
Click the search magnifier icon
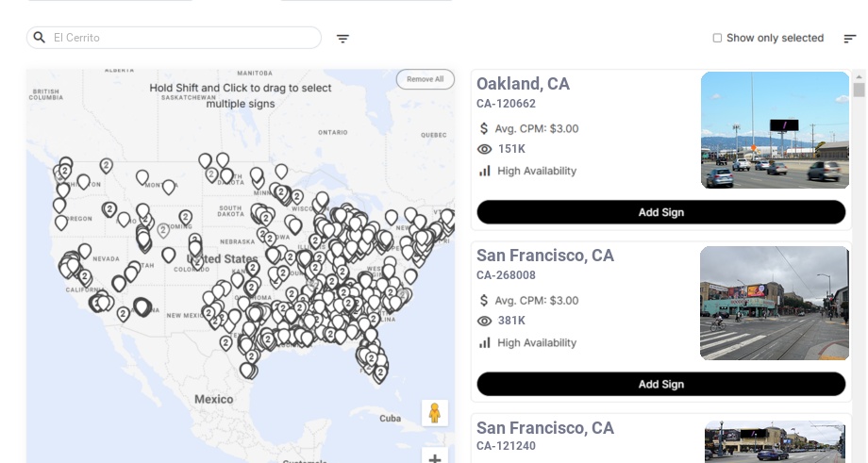(40, 38)
